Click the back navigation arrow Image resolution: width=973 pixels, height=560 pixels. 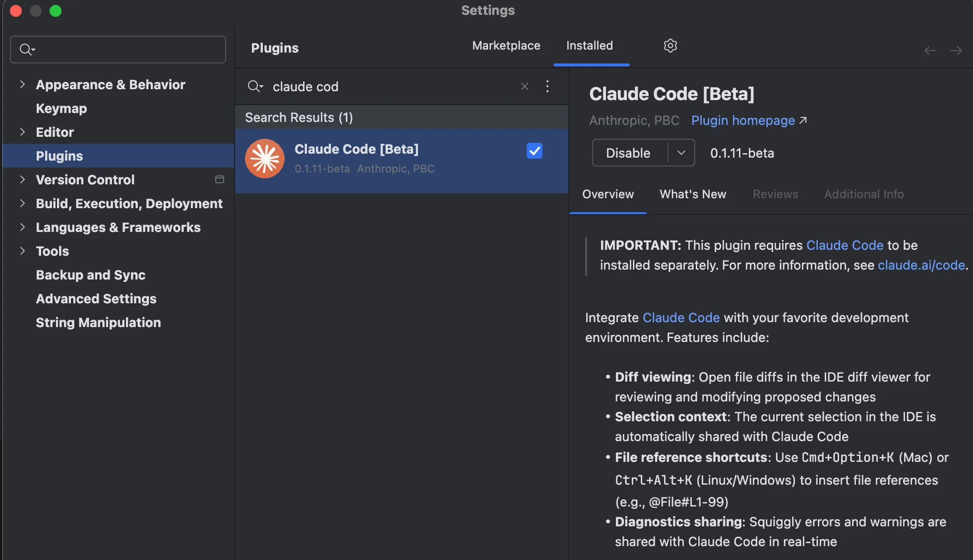click(x=930, y=51)
